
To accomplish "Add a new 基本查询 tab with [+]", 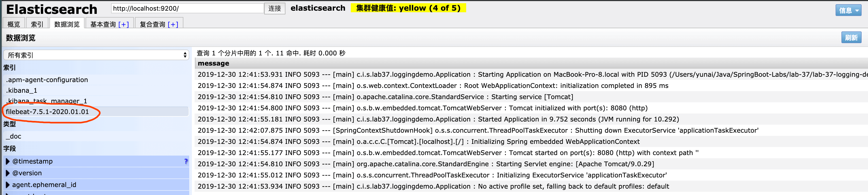I will [124, 24].
